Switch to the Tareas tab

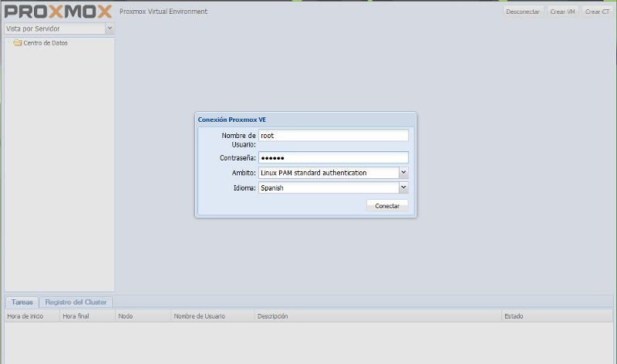[22, 302]
